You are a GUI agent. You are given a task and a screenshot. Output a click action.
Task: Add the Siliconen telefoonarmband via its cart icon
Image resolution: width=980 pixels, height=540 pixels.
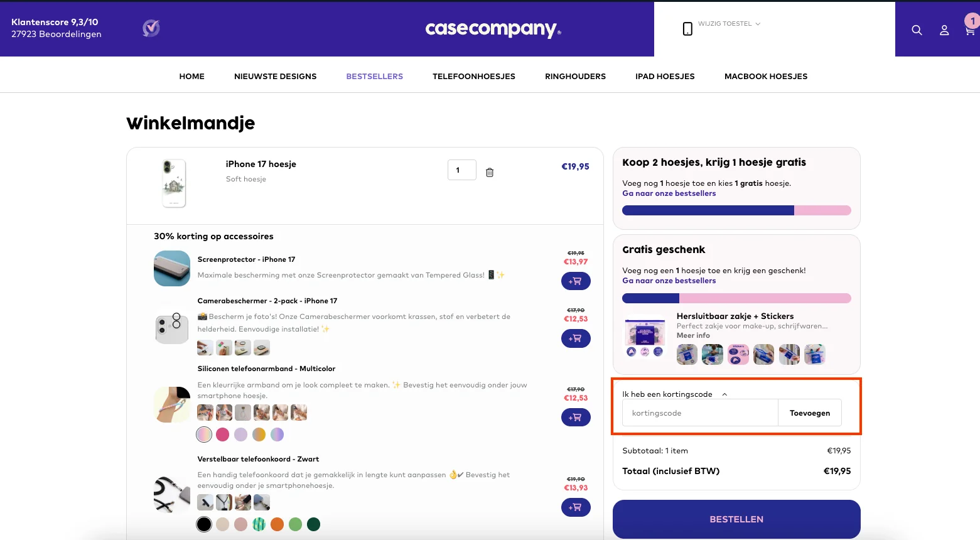575,417
